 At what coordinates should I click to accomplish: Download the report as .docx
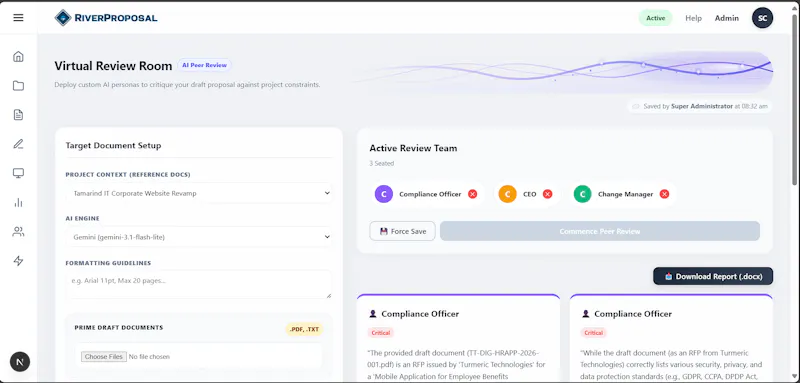[x=713, y=276]
